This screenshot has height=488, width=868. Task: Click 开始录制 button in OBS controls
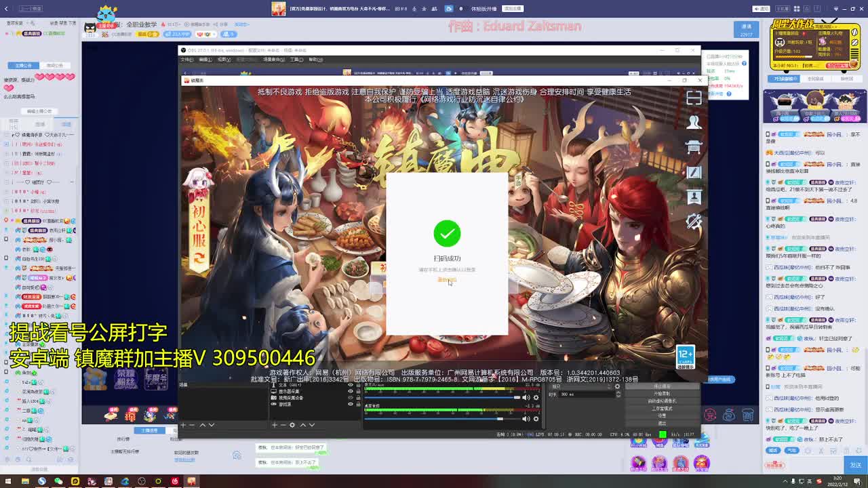[x=662, y=394]
